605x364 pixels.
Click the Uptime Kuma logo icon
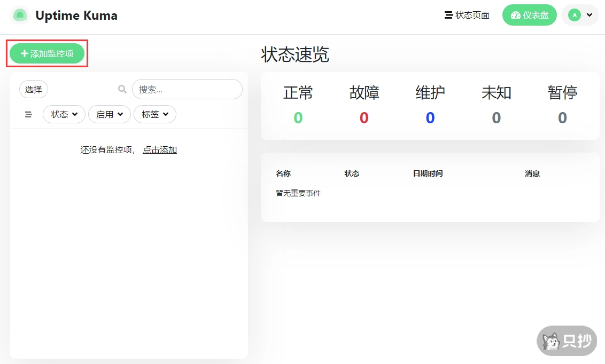(20, 15)
